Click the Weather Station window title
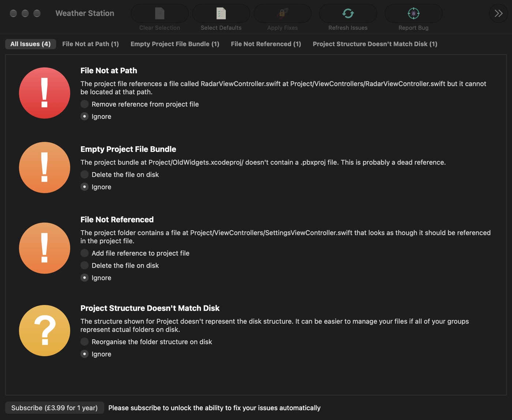The image size is (512, 420). (85, 13)
